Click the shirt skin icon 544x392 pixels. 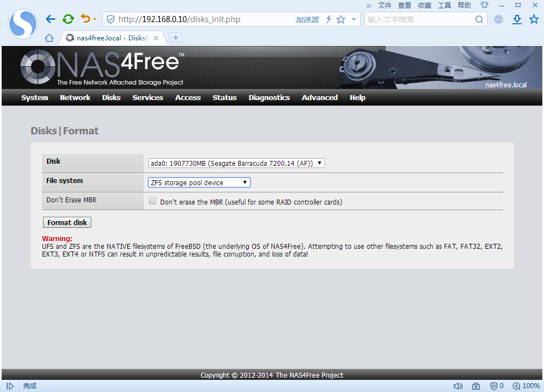click(x=484, y=5)
